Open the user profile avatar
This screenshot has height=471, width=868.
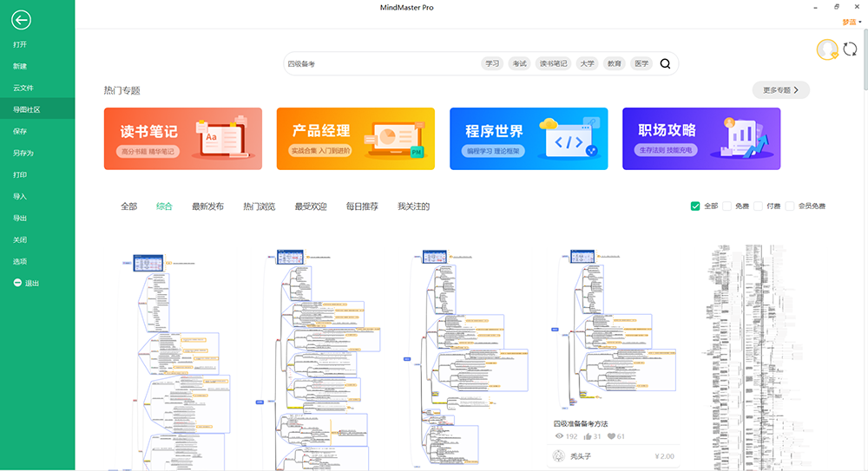tap(827, 50)
